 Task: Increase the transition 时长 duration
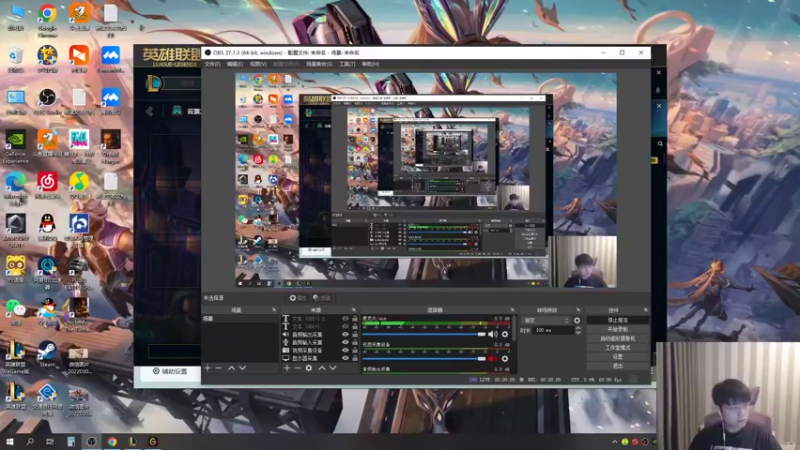pyautogui.click(x=578, y=329)
